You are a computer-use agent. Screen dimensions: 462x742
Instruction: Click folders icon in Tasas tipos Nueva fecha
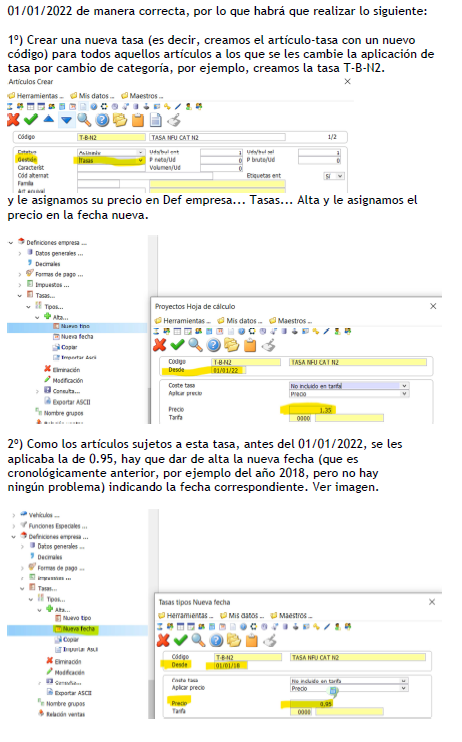click(x=234, y=641)
